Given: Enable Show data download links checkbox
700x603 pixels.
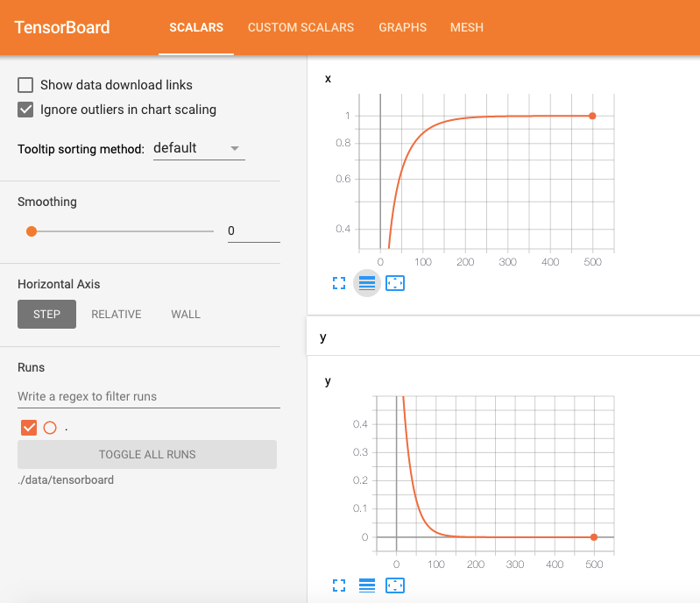Looking at the screenshot, I should tap(25, 85).
